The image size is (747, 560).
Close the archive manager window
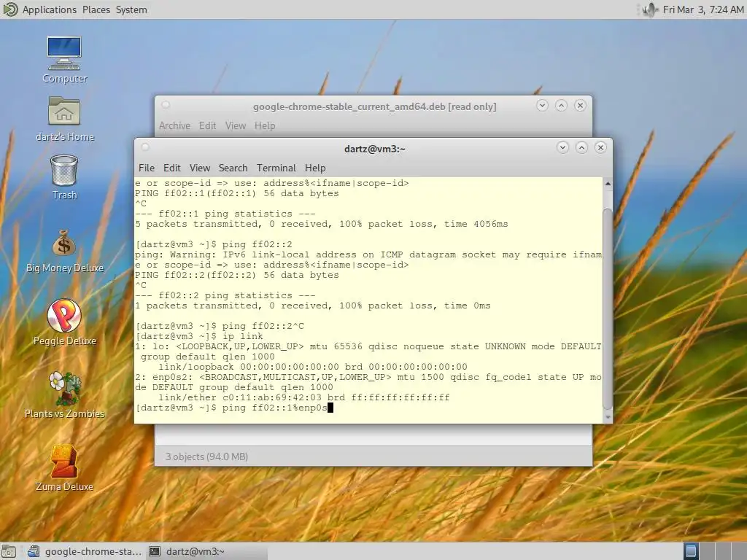click(x=580, y=106)
